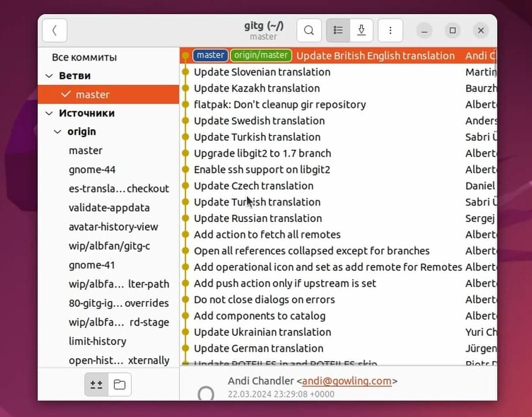Select Do not close dialogs on errors
This screenshot has height=417, width=532.
click(x=338, y=300)
